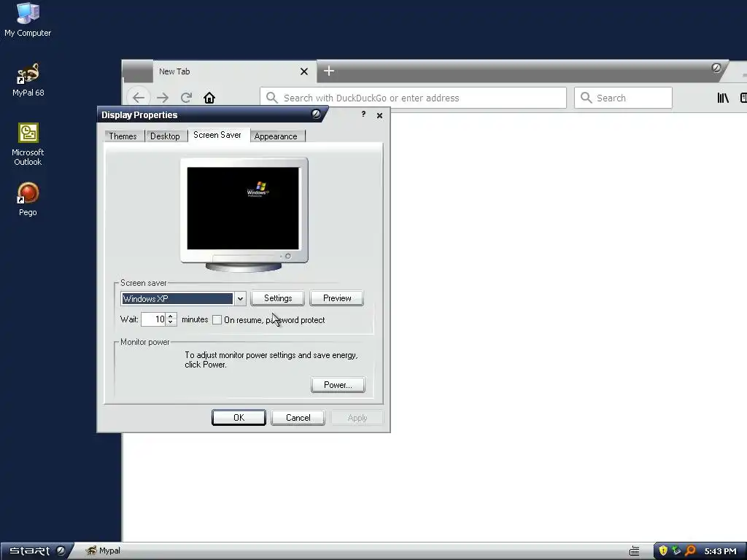Increase wait minutes with up arrow

coord(171,316)
